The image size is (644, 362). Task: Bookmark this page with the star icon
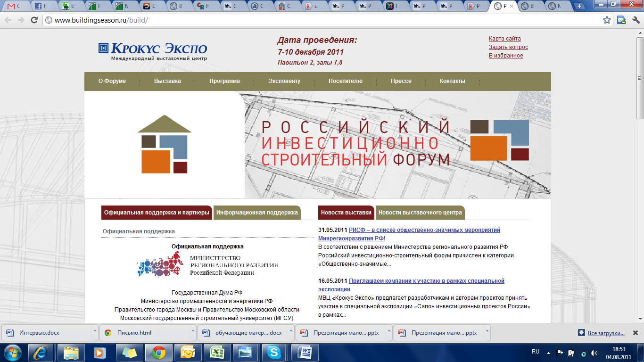coord(607,20)
